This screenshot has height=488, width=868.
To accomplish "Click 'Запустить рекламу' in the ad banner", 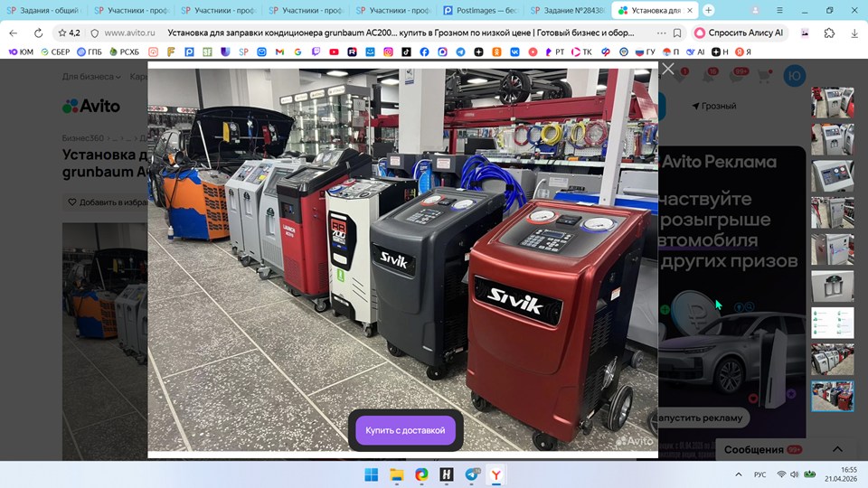I will coord(701,418).
